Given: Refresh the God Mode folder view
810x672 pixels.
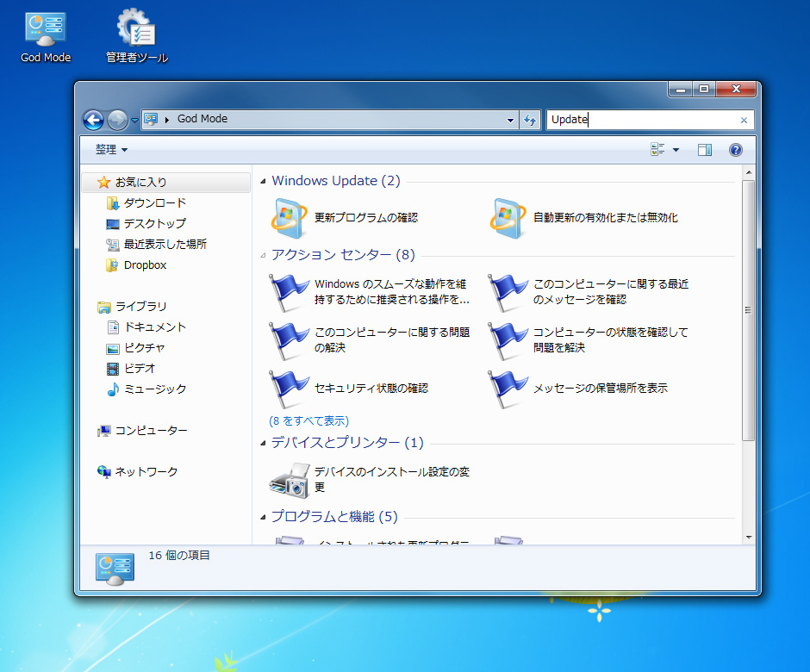Looking at the screenshot, I should pyautogui.click(x=530, y=120).
